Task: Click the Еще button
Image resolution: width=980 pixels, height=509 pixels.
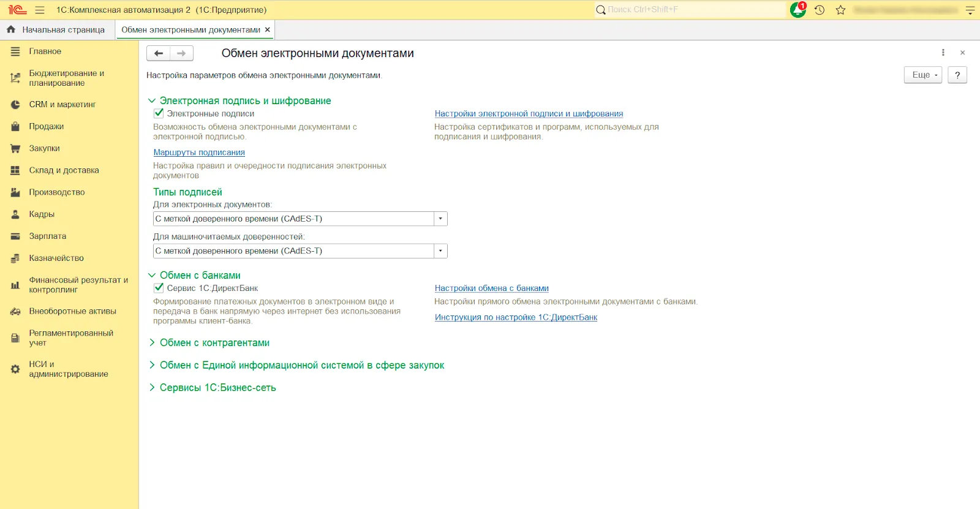Action: point(922,75)
